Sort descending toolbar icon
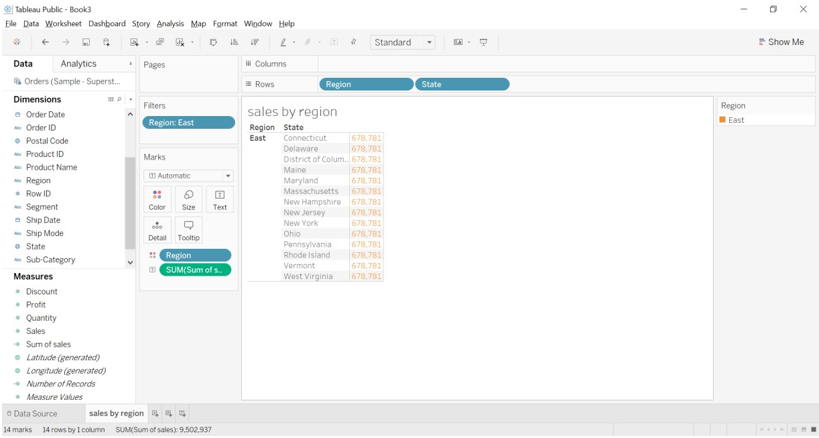This screenshot has height=438, width=819. coord(254,42)
